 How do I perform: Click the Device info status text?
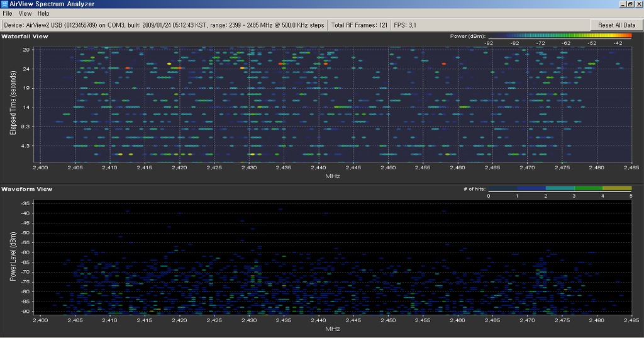(x=164, y=25)
